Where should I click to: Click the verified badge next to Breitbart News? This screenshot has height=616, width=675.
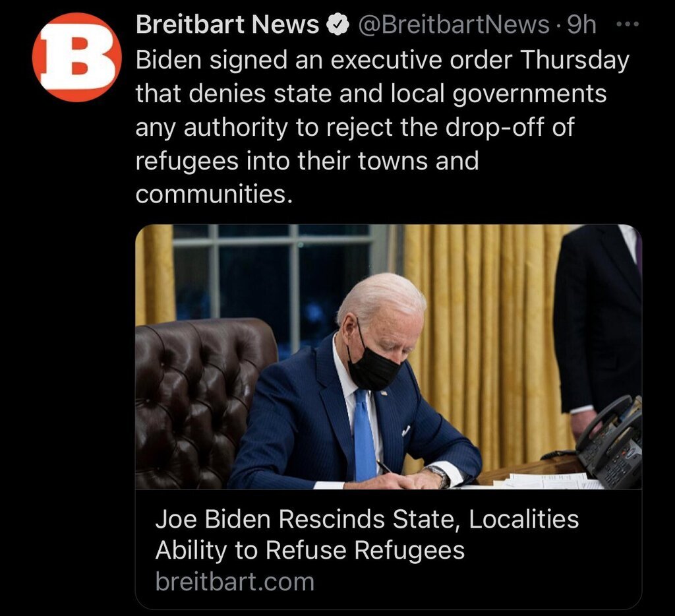pyautogui.click(x=338, y=24)
